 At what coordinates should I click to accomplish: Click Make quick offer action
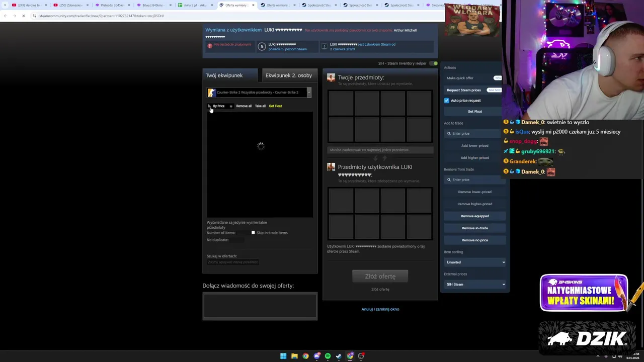tap(460, 78)
